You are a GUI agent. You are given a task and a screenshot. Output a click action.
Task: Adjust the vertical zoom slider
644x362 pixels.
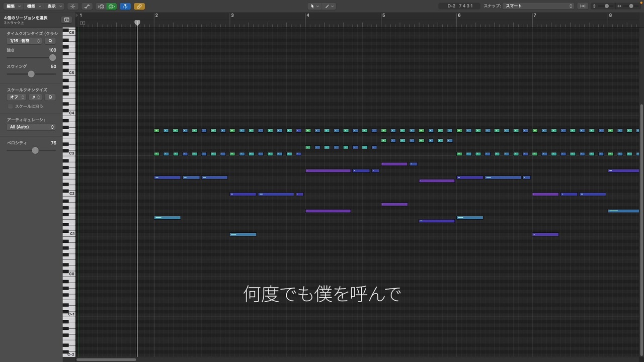point(606,6)
